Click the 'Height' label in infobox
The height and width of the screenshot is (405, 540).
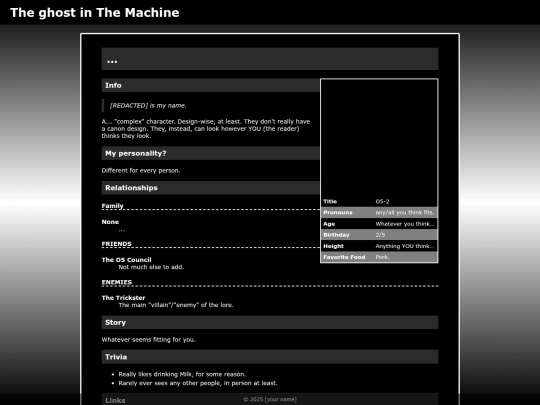pos(333,246)
